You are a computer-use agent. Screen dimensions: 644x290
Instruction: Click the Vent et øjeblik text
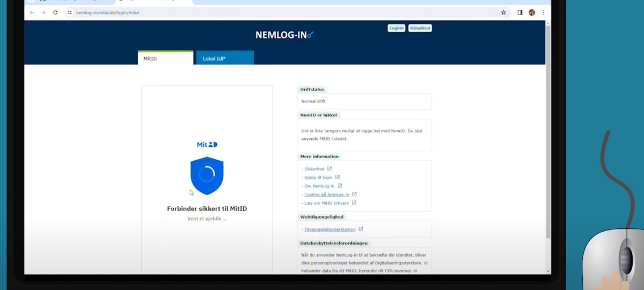pos(207,219)
